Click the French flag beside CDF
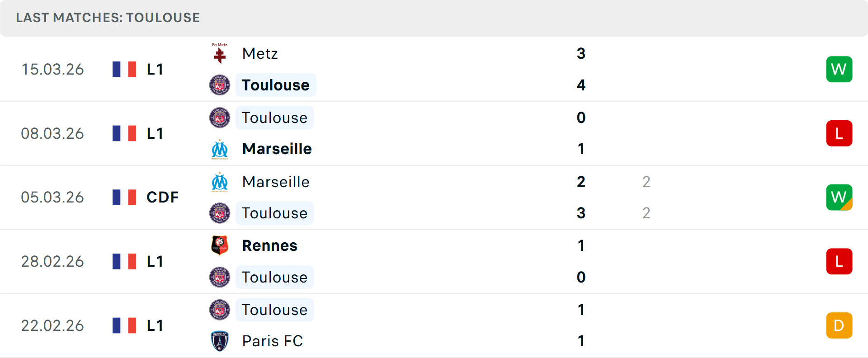Viewport: 868px width, 358px height. (x=124, y=197)
